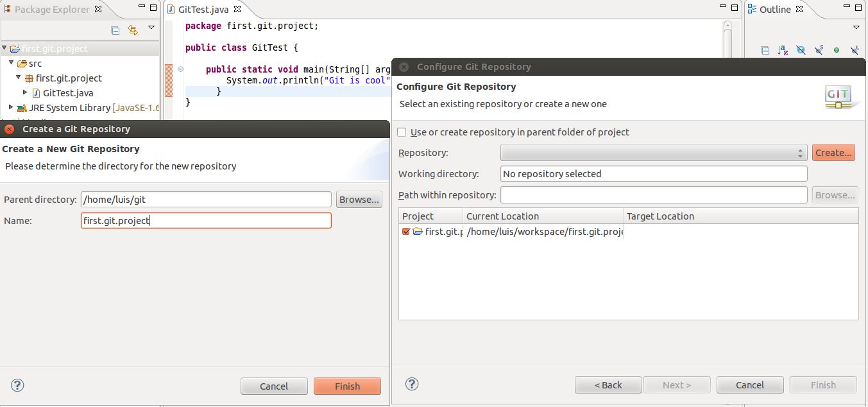Image resolution: width=868 pixels, height=407 pixels.
Task: Close the Package Explorer view tab
Action: click(98, 9)
